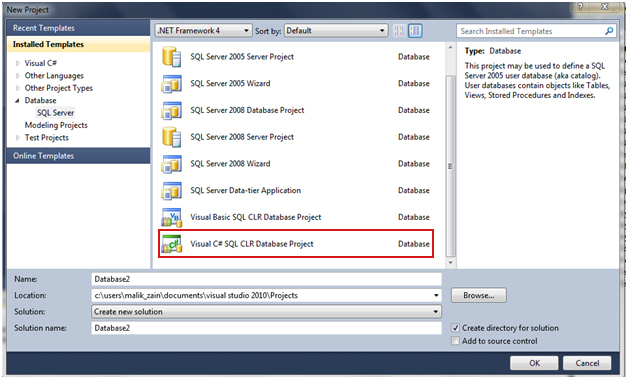Open the Online Templates section
The image size is (628, 379).
click(x=78, y=156)
